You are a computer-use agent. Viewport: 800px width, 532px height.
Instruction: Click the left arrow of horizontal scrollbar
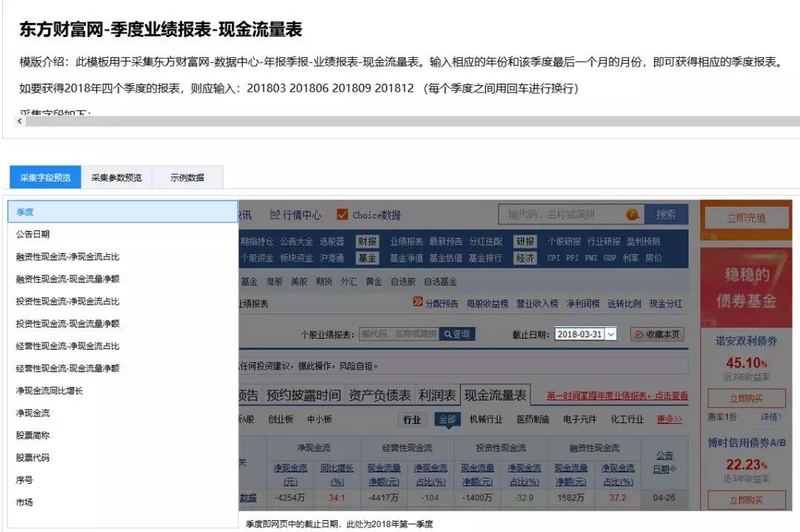pyautogui.click(x=19, y=121)
